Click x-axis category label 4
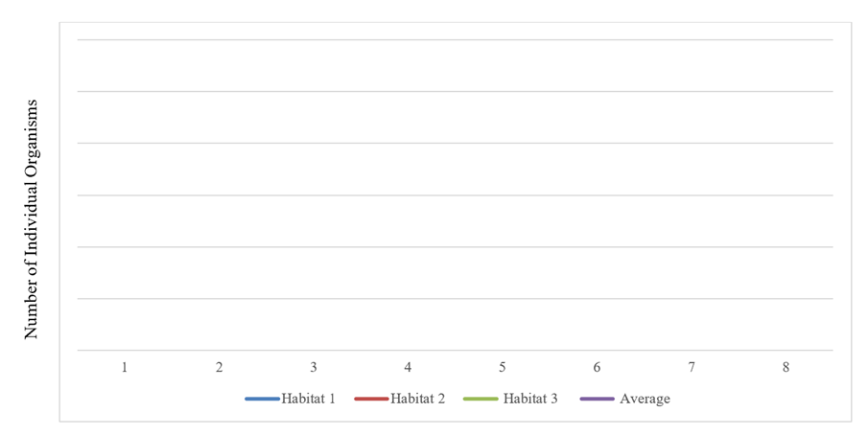The image size is (868, 435). click(408, 367)
